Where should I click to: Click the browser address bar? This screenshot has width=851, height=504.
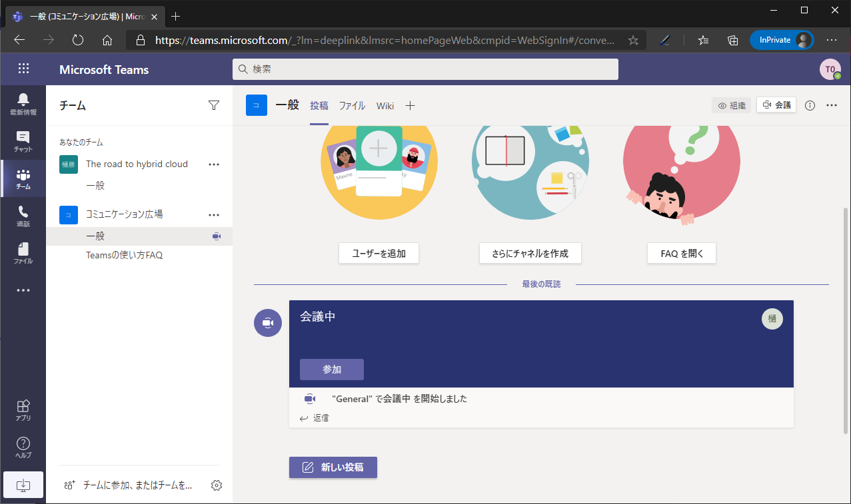pos(387,40)
